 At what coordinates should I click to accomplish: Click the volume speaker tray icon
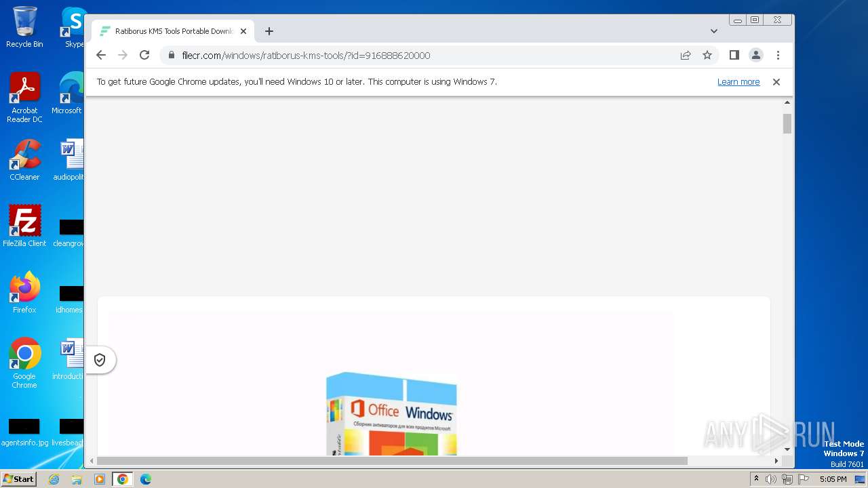[771, 479]
